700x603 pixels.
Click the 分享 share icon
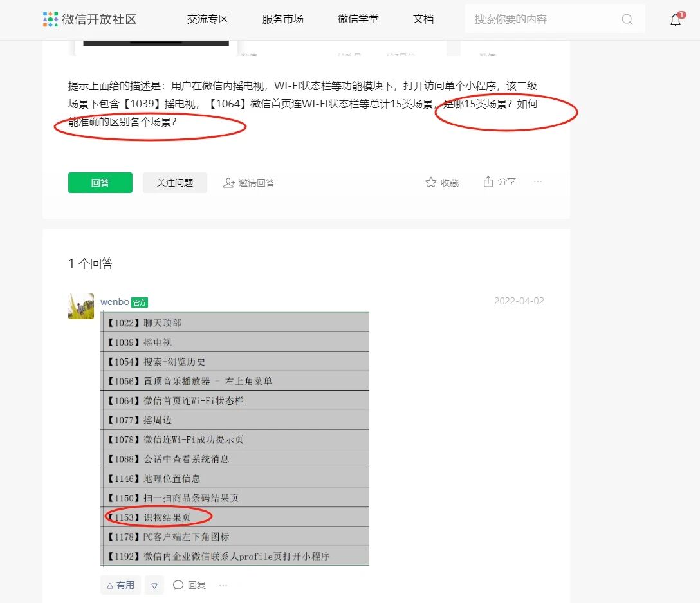(488, 181)
